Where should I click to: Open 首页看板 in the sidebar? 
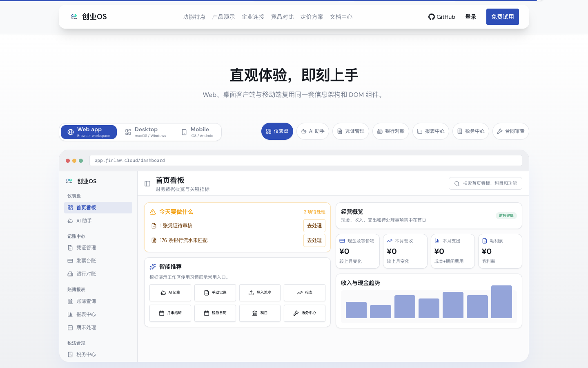[x=98, y=208]
